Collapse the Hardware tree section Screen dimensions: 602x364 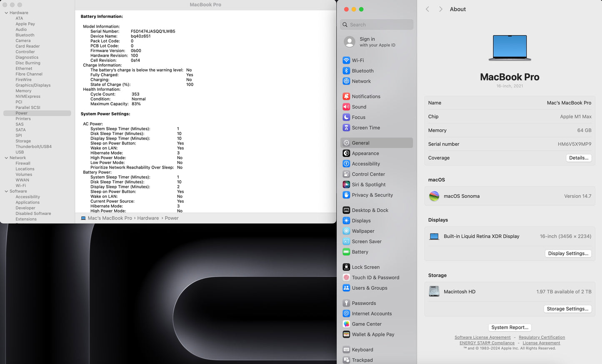coord(6,13)
